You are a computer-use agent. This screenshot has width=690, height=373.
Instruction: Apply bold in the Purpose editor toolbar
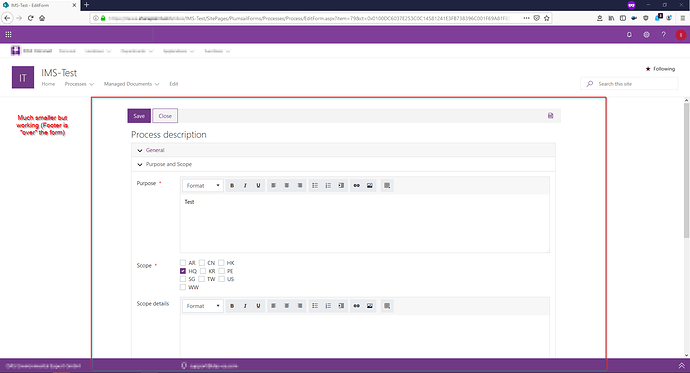[232, 186]
